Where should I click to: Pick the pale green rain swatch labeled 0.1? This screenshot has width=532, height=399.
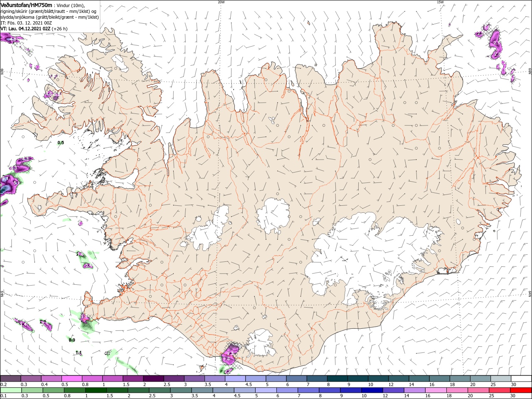click(11, 390)
